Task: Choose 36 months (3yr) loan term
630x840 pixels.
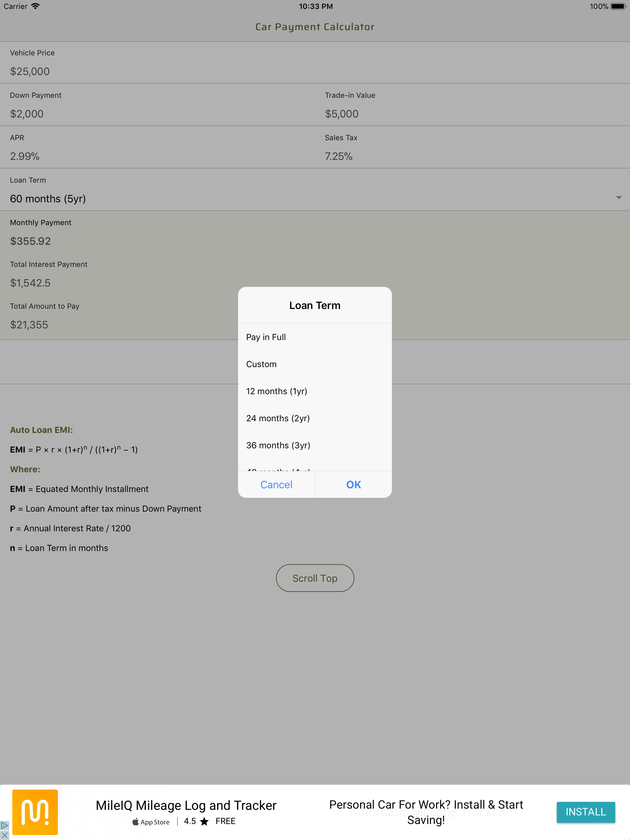Action: (278, 445)
